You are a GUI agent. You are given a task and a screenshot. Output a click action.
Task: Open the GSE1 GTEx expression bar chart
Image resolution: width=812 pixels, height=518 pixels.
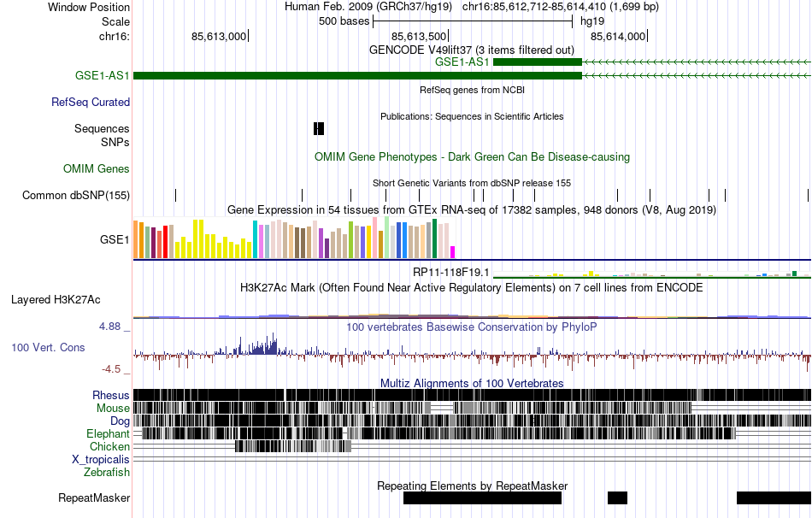pos(294,238)
